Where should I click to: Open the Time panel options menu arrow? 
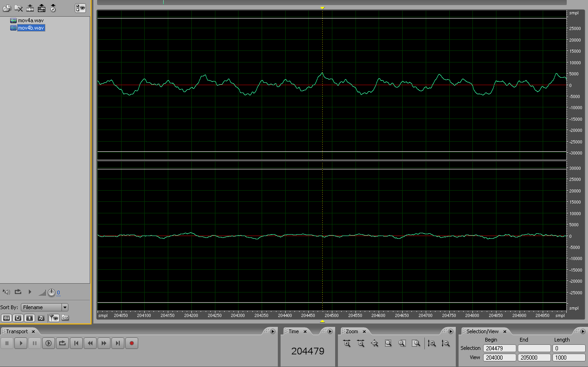click(x=330, y=331)
